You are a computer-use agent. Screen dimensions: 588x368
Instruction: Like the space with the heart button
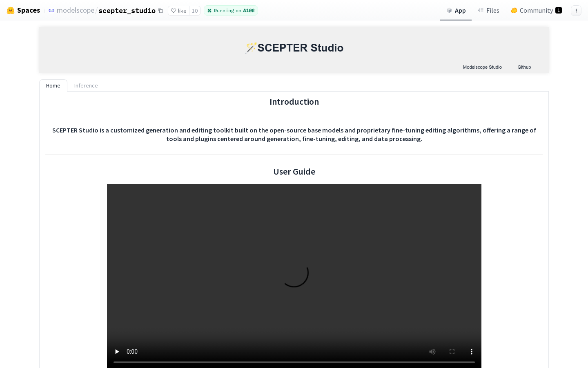pos(179,11)
